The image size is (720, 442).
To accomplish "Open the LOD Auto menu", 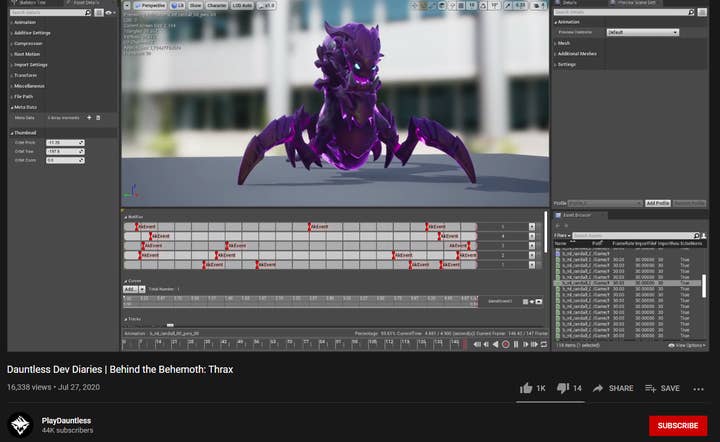I will click(x=242, y=6).
